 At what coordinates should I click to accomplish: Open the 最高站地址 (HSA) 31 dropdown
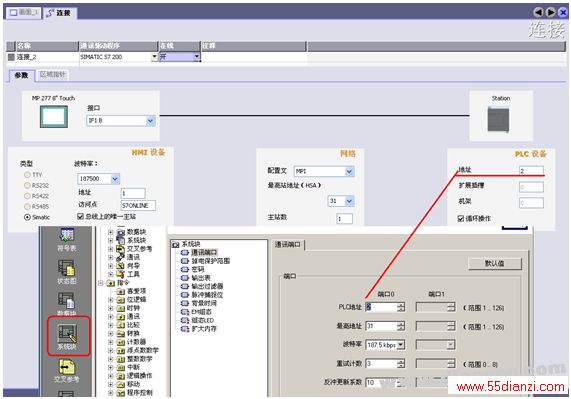[350, 201]
